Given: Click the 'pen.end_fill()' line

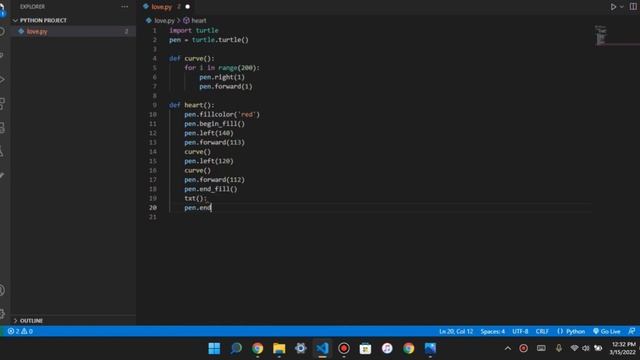Looking at the screenshot, I should (x=211, y=189).
